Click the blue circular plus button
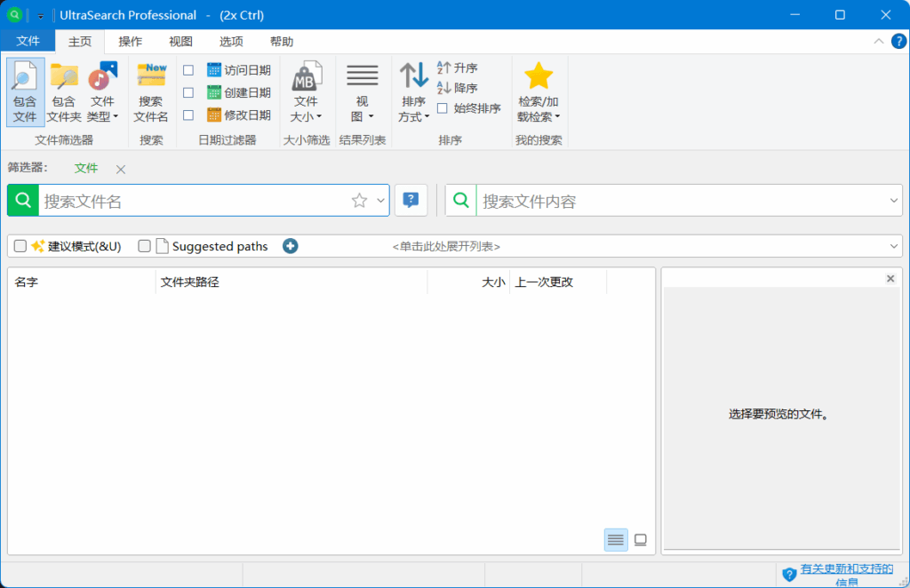This screenshot has width=910, height=588. (290, 246)
